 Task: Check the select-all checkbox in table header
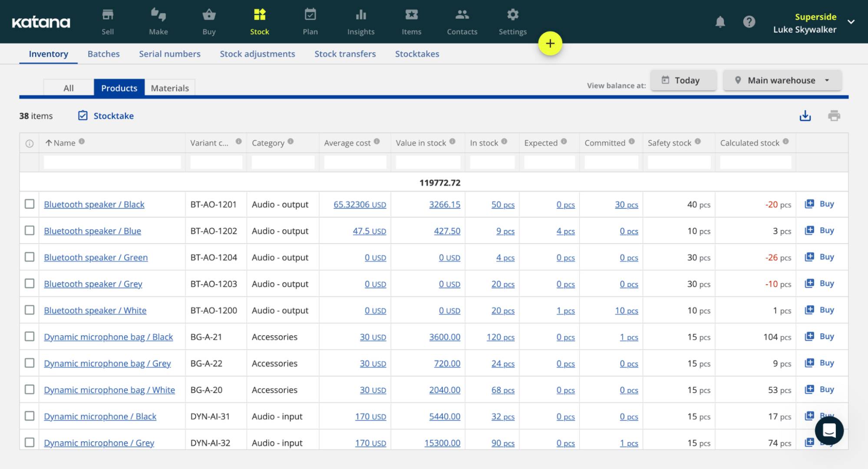coord(30,143)
